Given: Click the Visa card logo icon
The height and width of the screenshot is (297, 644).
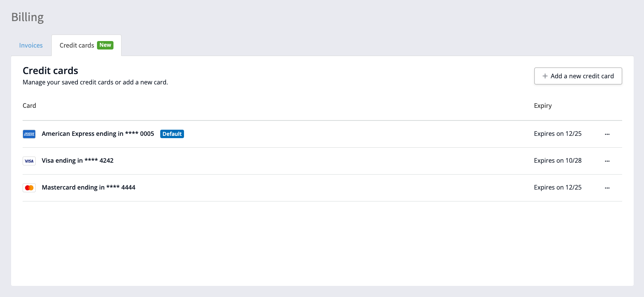Looking at the screenshot, I should coord(29,161).
